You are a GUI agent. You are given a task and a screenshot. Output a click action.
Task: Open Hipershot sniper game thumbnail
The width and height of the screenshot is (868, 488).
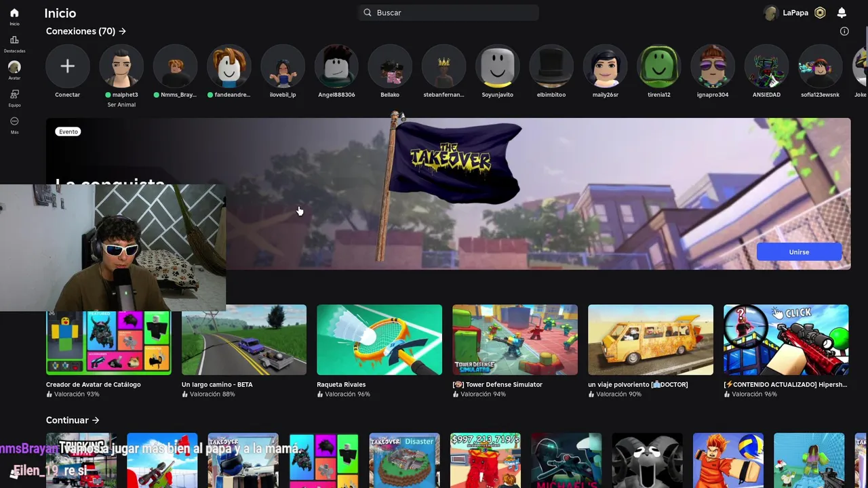click(786, 340)
